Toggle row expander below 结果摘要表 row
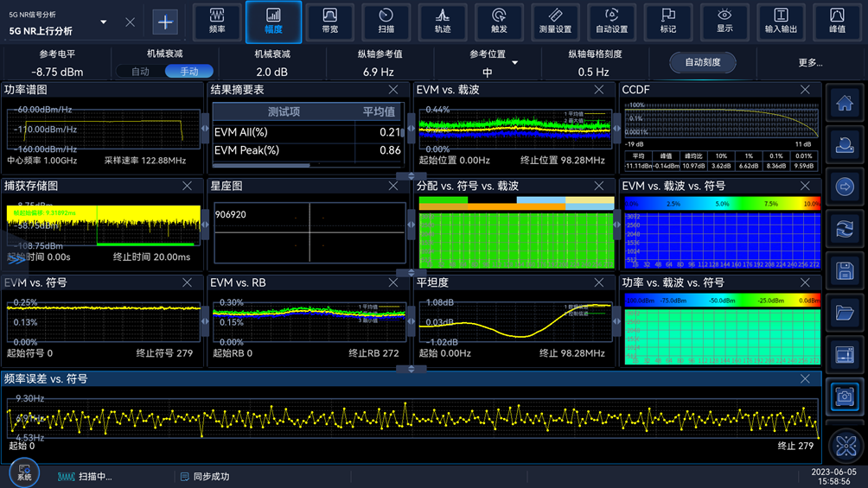 [411, 176]
